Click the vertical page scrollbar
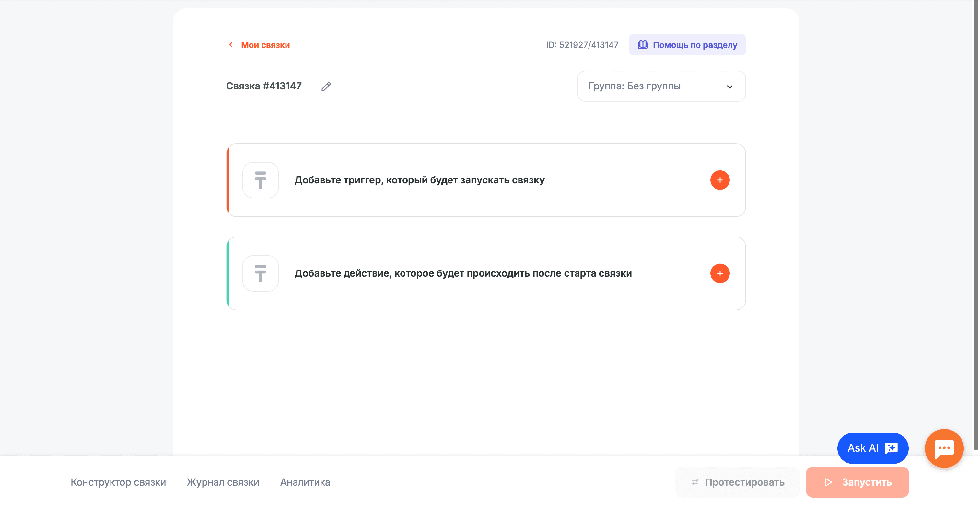This screenshot has width=980, height=508. click(x=976, y=228)
